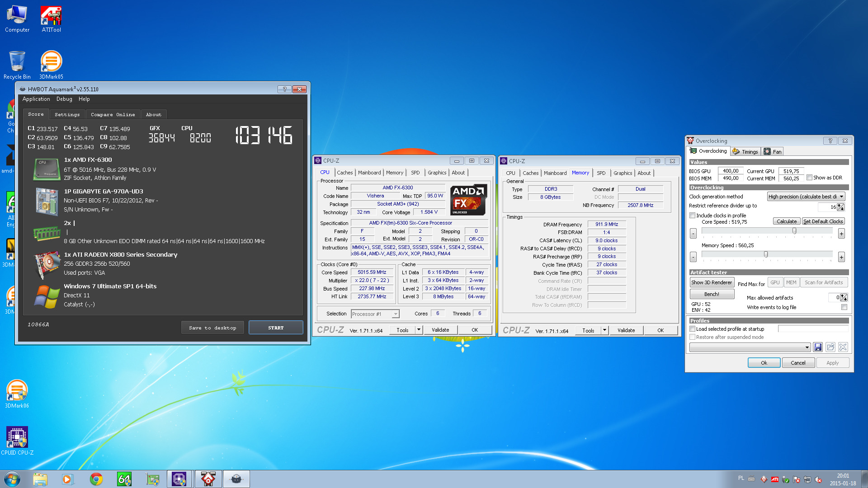The width and height of the screenshot is (868, 488).
Task: Click the help button in the Aquamark title bar
Action: (x=284, y=89)
